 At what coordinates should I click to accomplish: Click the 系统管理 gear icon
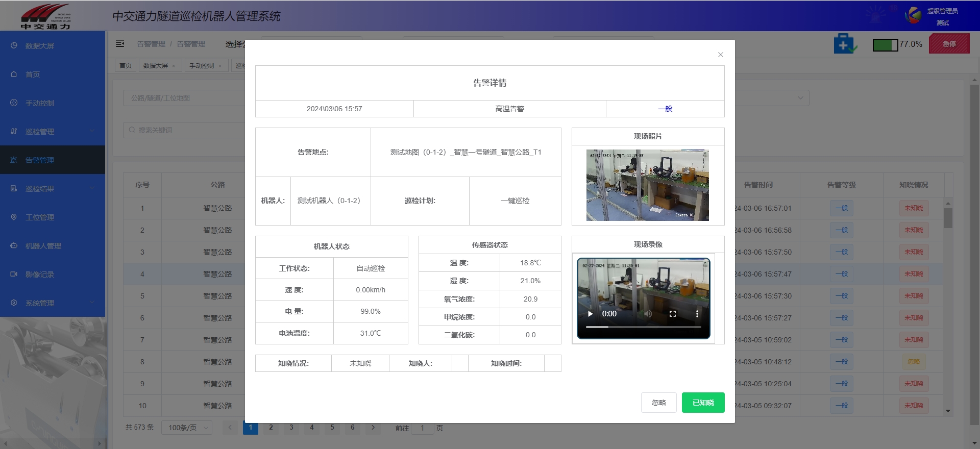click(14, 303)
